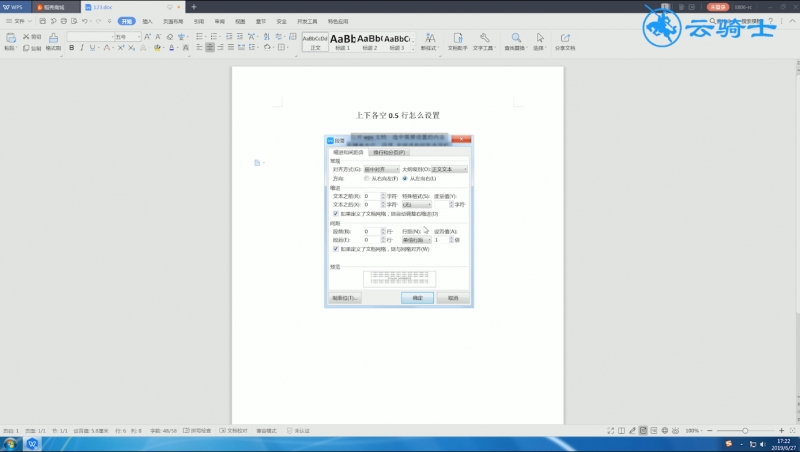The width and height of the screenshot is (800, 452).
Task: Expand the font color dropdown arrow
Action: click(177, 47)
